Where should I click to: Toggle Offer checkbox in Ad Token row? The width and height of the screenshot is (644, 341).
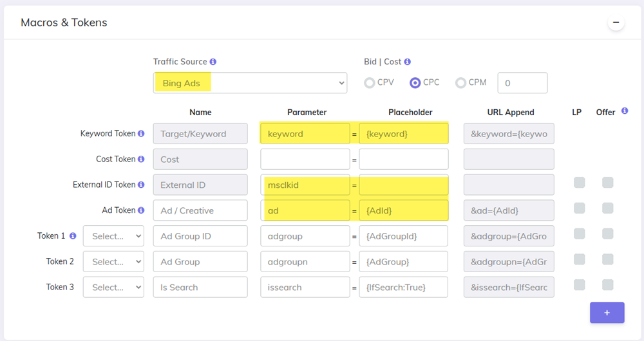(607, 208)
